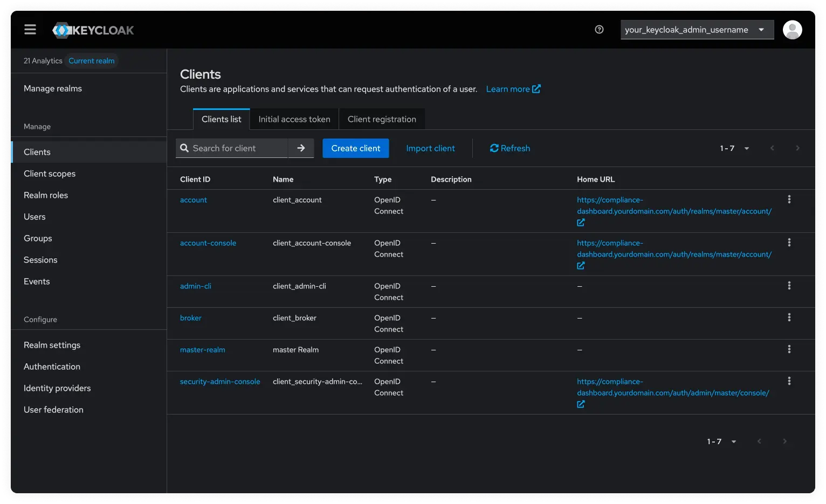Viewport: 826px width, 504px height.
Task: Click the Search for client input field
Action: pyautogui.click(x=232, y=148)
